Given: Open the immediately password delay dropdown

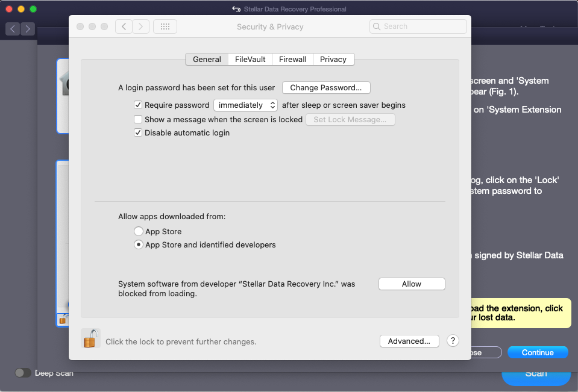Looking at the screenshot, I should 245,105.
